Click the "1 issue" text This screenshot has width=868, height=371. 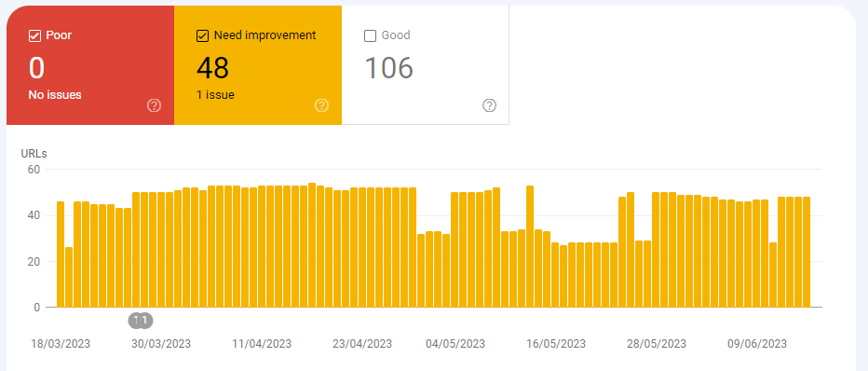(215, 95)
